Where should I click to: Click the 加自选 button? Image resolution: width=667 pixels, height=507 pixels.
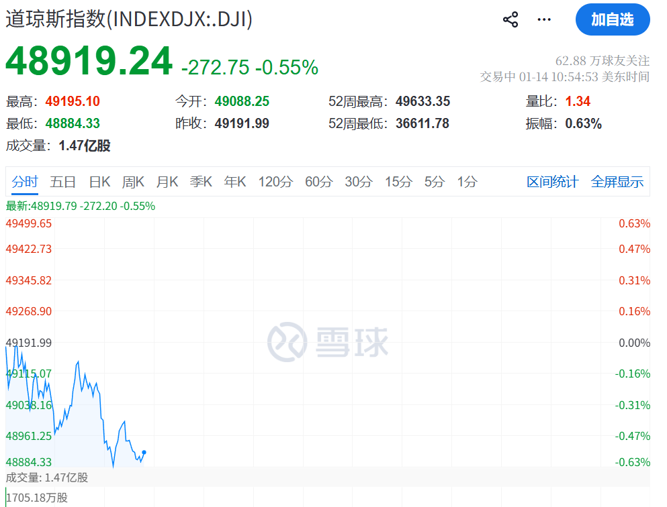612,19
